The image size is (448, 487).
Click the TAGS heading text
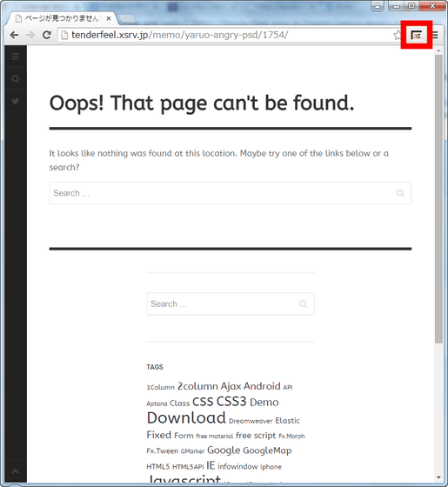155,367
